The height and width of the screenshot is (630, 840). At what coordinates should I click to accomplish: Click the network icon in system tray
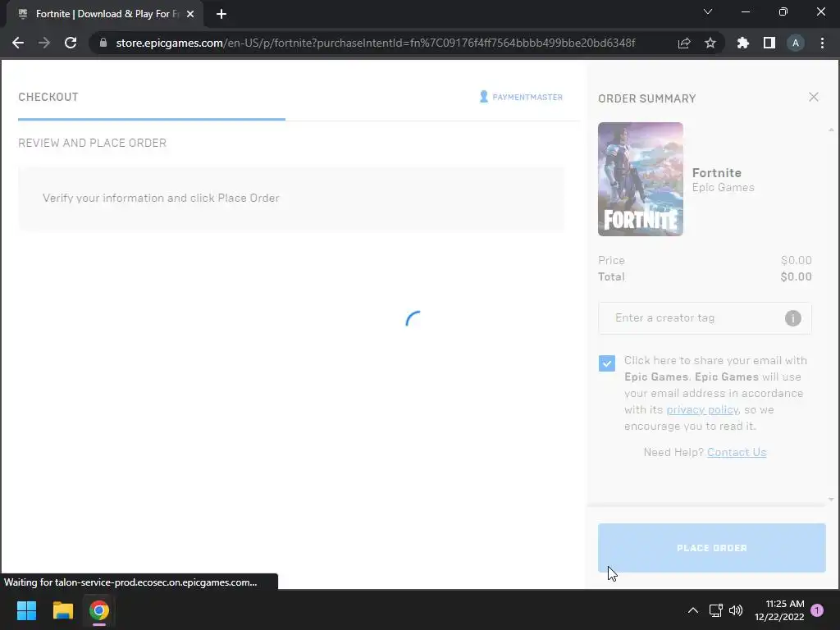715,610
